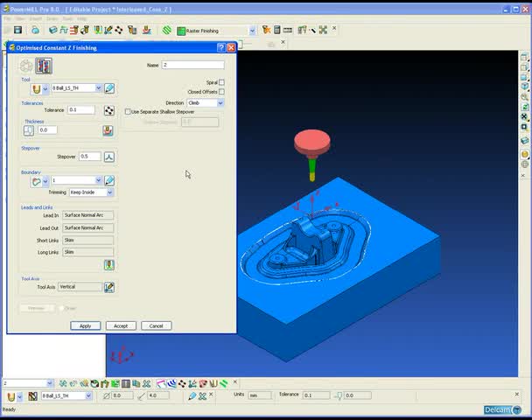Click the surface thickness icon on the right
Screen dimensions: 532x420
108,130
